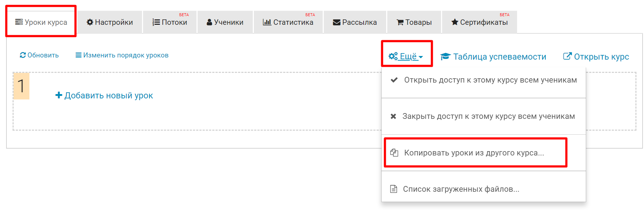Click the graduation cap icon for Таблица успеваемости

click(445, 56)
